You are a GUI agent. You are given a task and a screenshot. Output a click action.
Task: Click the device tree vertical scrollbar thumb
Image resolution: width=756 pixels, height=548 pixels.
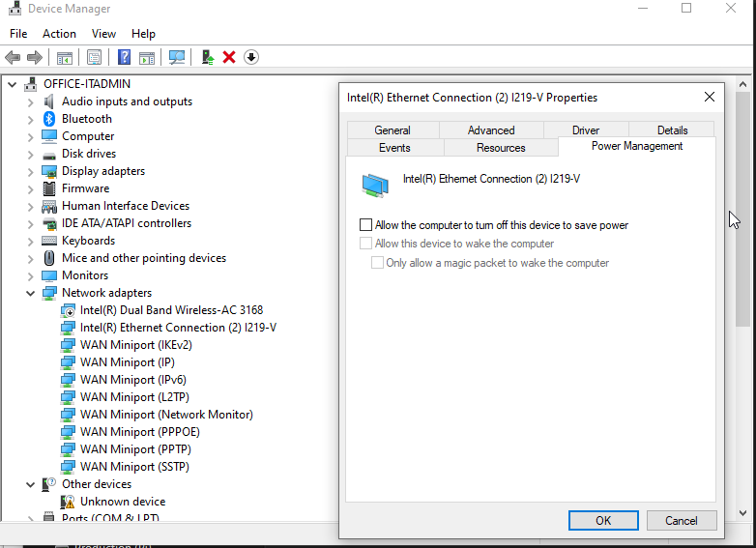click(x=743, y=209)
